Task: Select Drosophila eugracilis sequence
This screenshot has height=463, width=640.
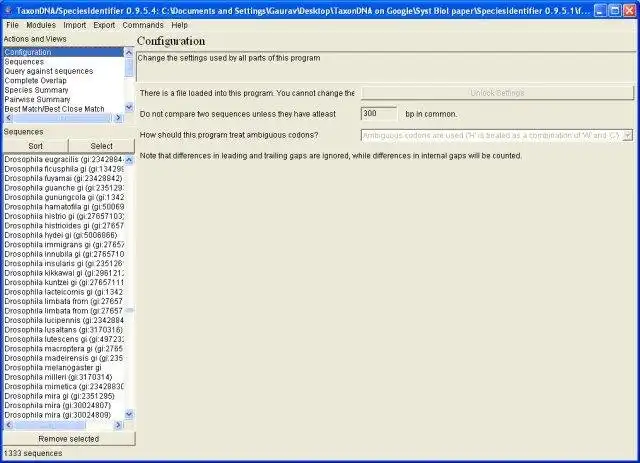Action: tap(63, 159)
